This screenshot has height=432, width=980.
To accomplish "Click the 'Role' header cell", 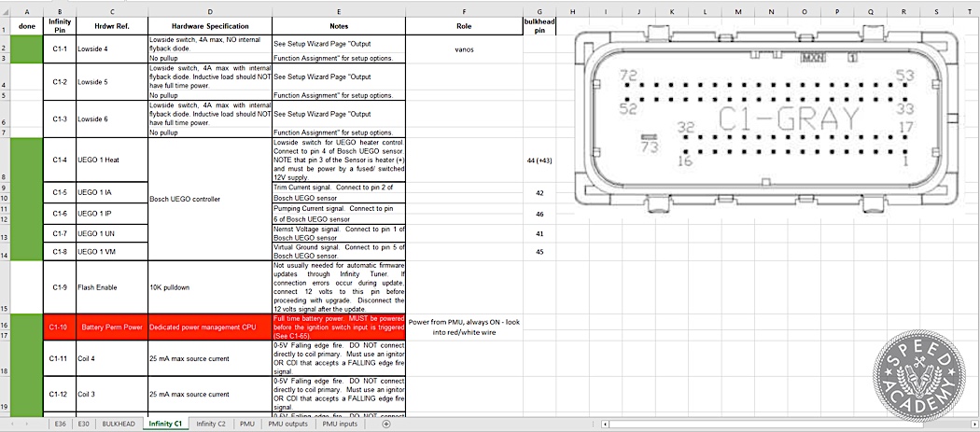I will (465, 26).
